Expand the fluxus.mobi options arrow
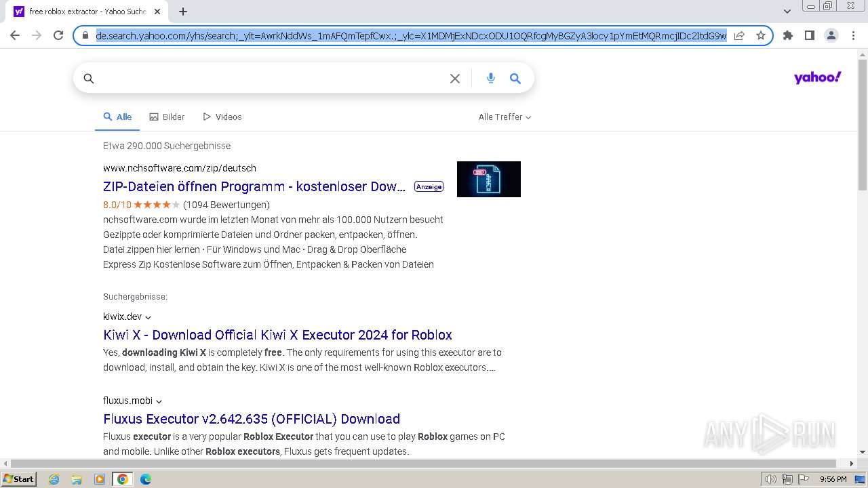 pyautogui.click(x=159, y=401)
